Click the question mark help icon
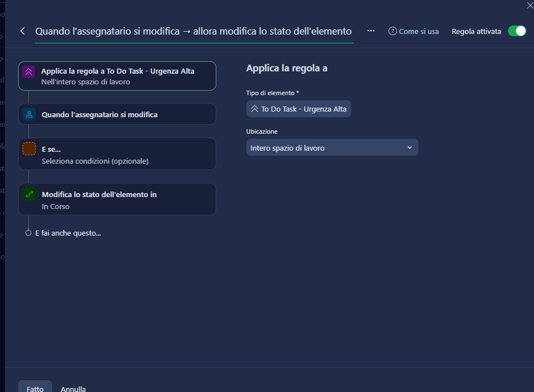534x392 pixels. (x=392, y=31)
